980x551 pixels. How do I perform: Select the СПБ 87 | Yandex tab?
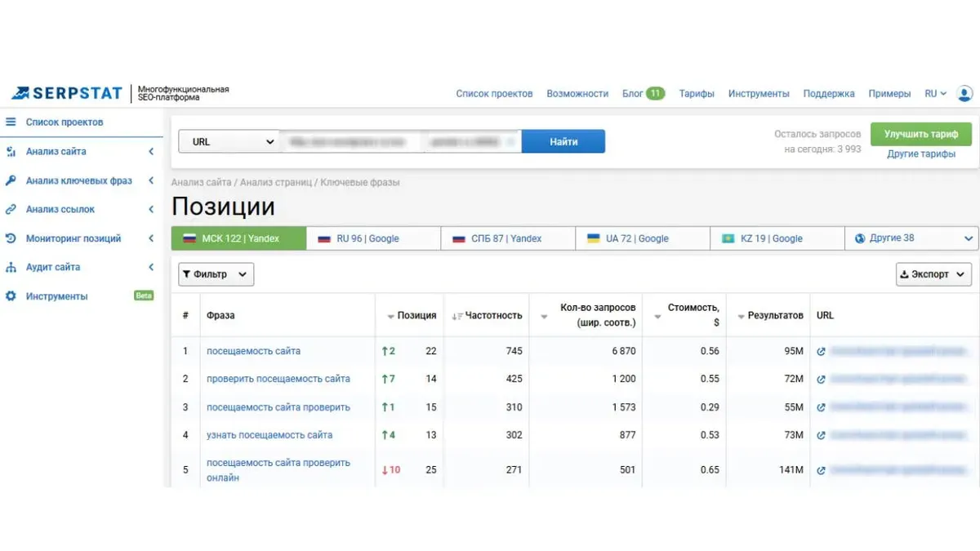(x=508, y=238)
